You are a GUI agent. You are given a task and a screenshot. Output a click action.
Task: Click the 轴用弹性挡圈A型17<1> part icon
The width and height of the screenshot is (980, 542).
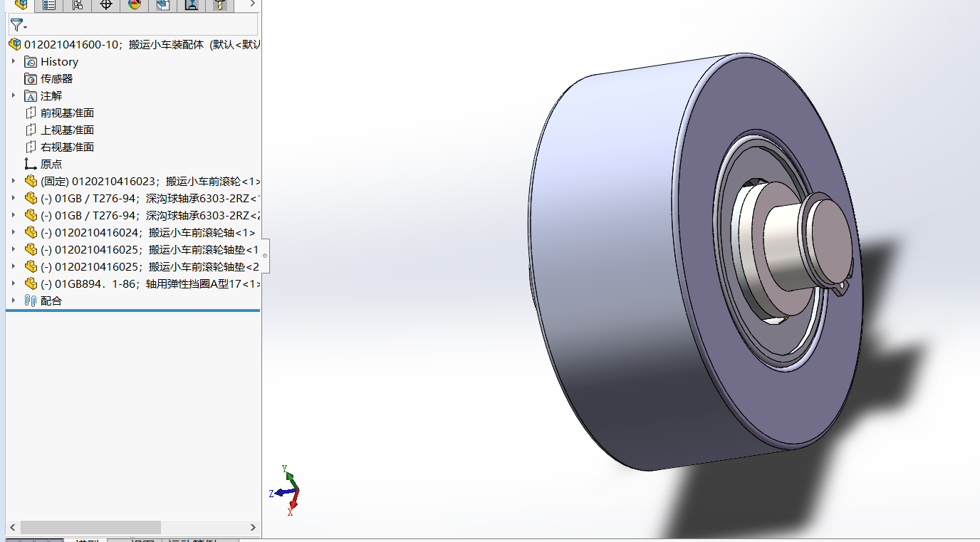pyautogui.click(x=31, y=284)
